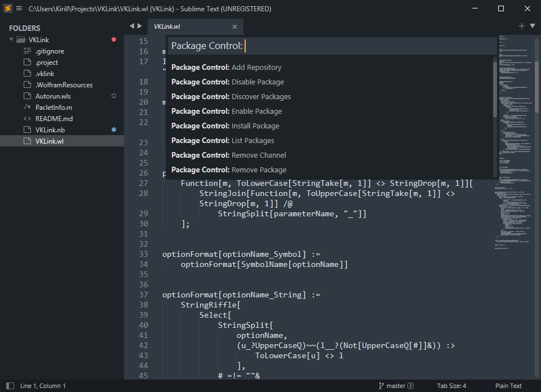Click the StringRiffle[ code line

click(210, 305)
